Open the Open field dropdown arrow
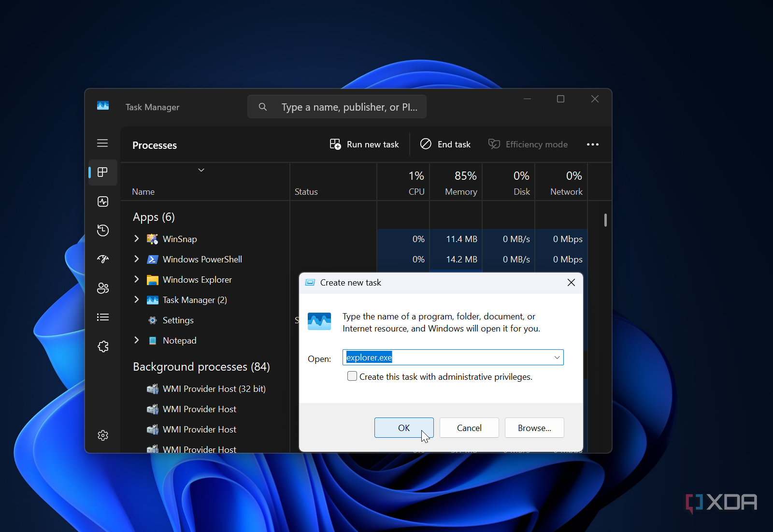 click(557, 358)
